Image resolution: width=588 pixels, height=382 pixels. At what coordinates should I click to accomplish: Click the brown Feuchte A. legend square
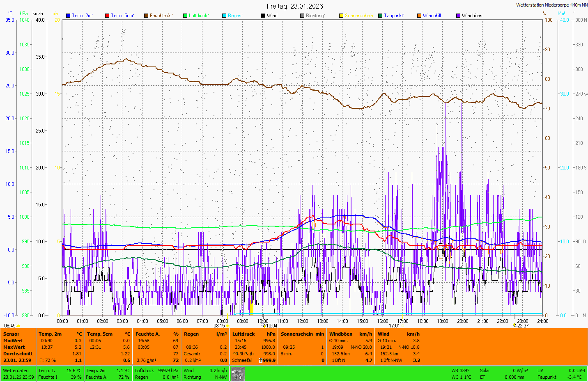click(x=146, y=16)
